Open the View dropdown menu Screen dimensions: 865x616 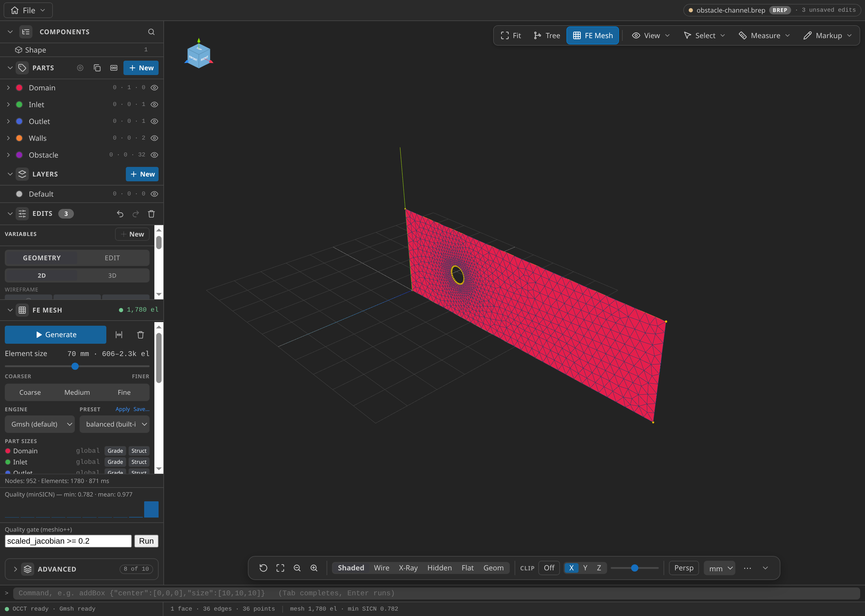tap(651, 36)
